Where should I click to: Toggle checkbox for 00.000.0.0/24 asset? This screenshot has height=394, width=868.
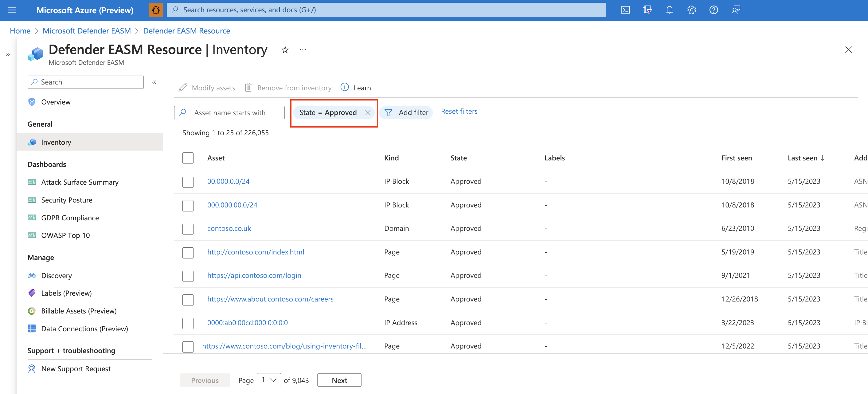[188, 181]
